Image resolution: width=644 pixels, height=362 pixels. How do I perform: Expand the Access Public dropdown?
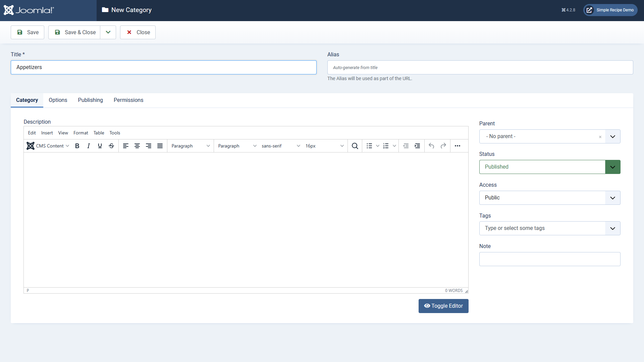(x=549, y=198)
